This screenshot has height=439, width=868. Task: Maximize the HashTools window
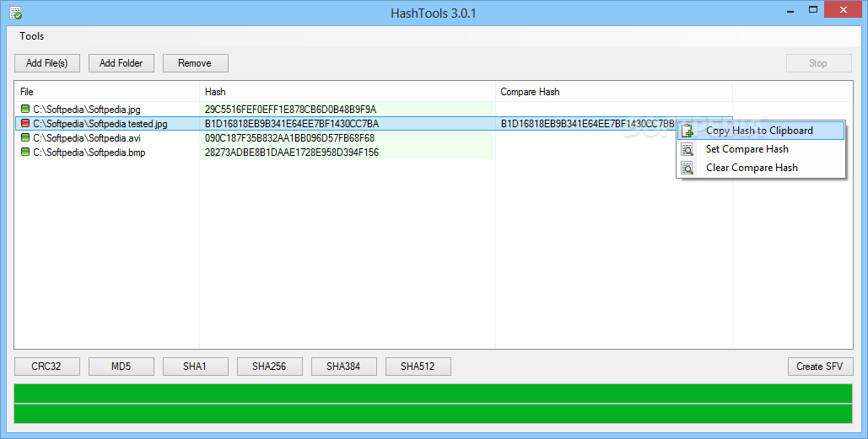click(812, 9)
